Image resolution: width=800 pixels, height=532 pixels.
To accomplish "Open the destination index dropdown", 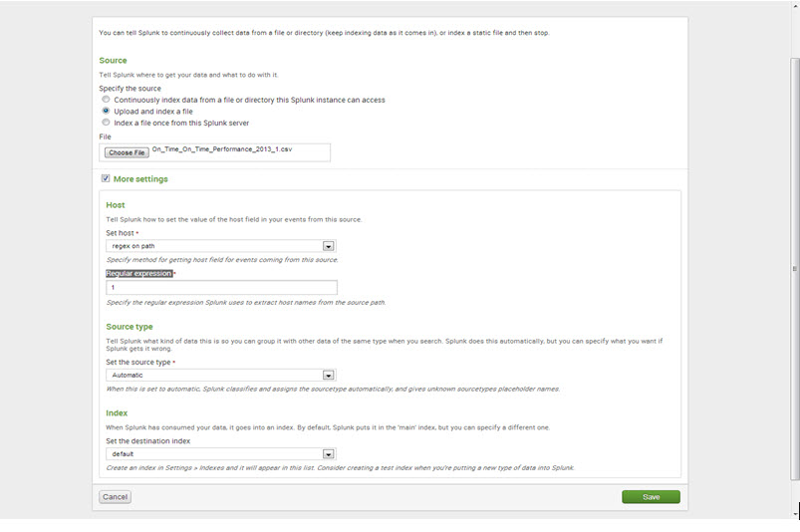I will [221, 454].
